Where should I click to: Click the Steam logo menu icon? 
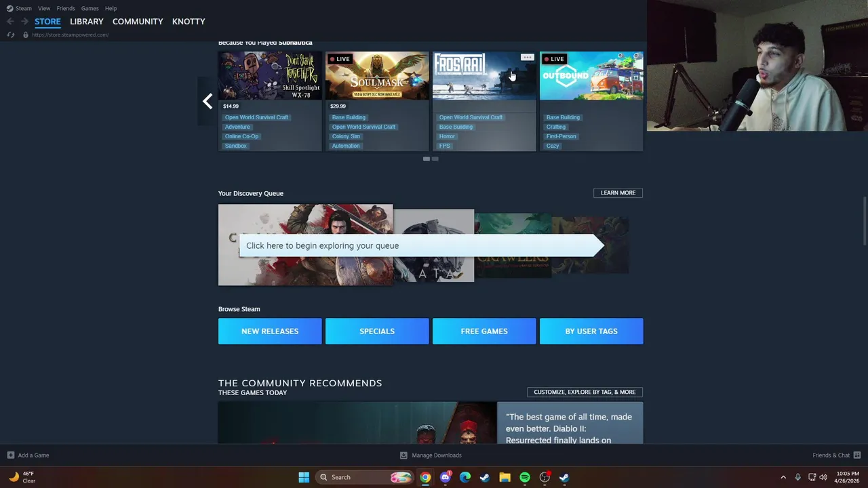coord(9,8)
